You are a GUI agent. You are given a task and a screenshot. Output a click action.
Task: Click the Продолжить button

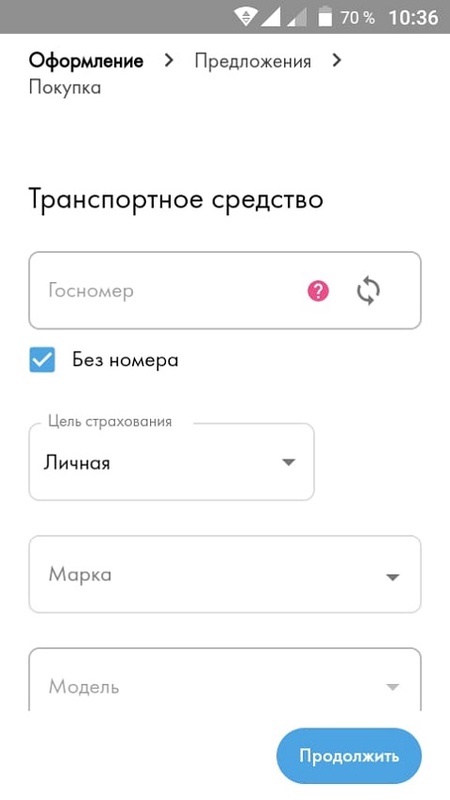click(x=349, y=756)
